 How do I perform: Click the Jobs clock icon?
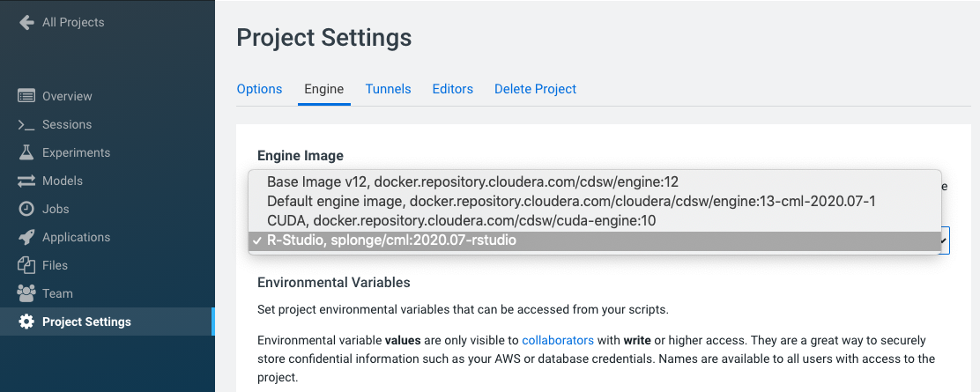tap(26, 209)
